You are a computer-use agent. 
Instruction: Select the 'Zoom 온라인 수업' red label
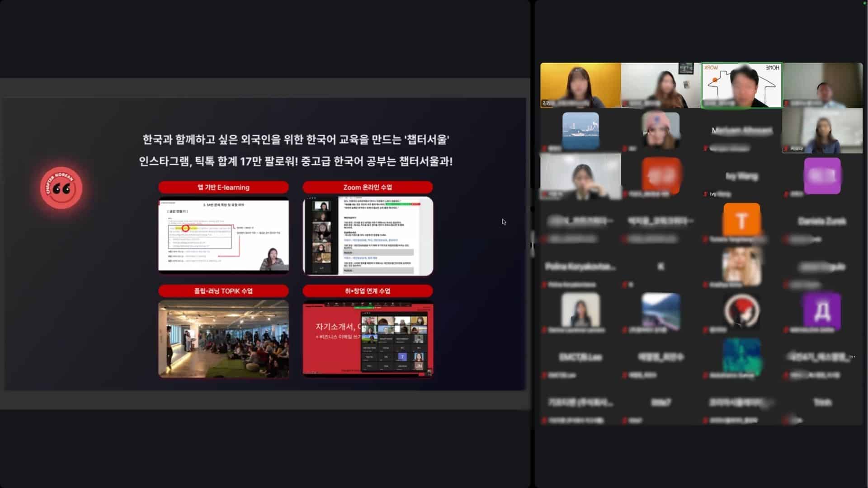[368, 187]
